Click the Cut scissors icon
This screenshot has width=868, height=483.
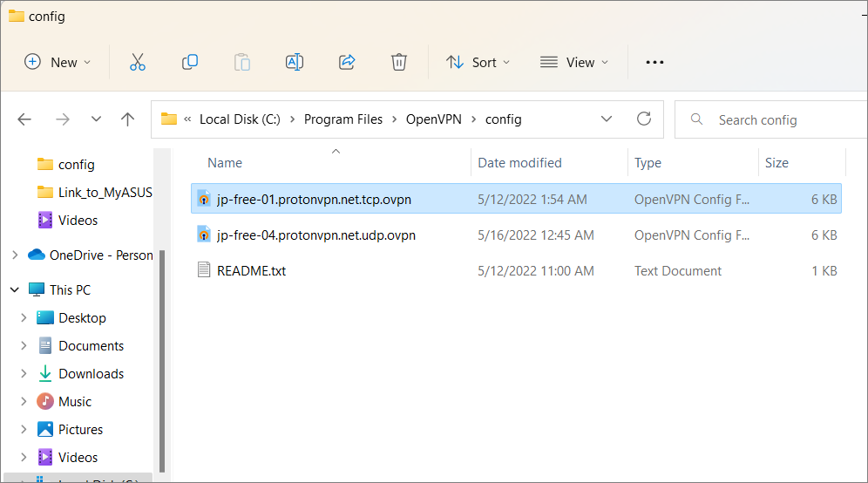tap(138, 62)
